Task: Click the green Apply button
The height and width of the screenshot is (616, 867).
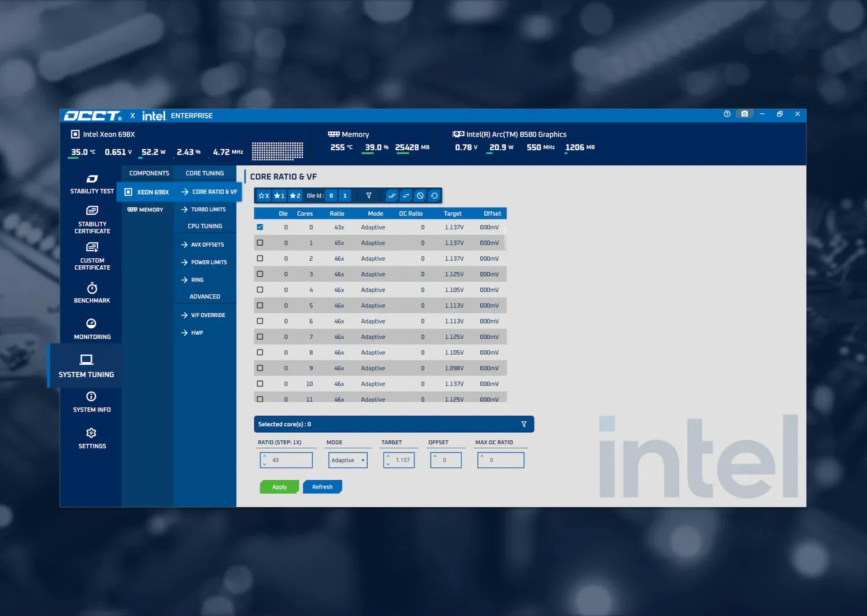Action: (279, 487)
